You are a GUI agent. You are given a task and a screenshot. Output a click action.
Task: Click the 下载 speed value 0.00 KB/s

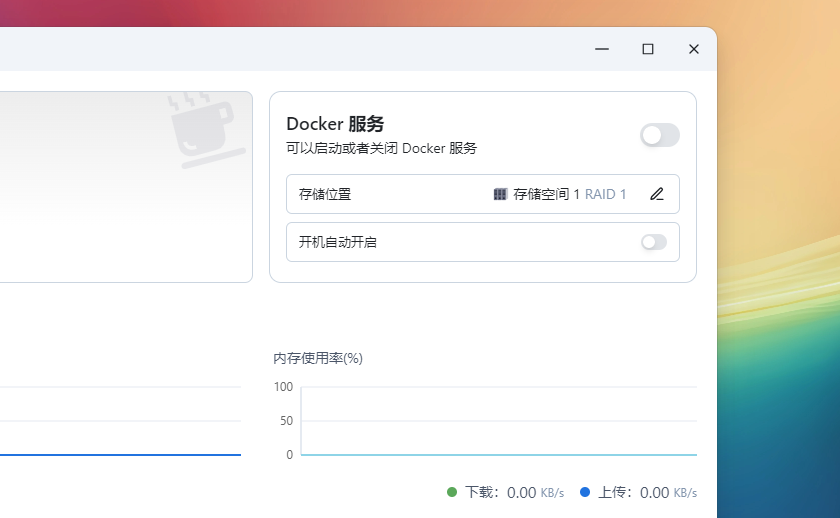tap(535, 492)
